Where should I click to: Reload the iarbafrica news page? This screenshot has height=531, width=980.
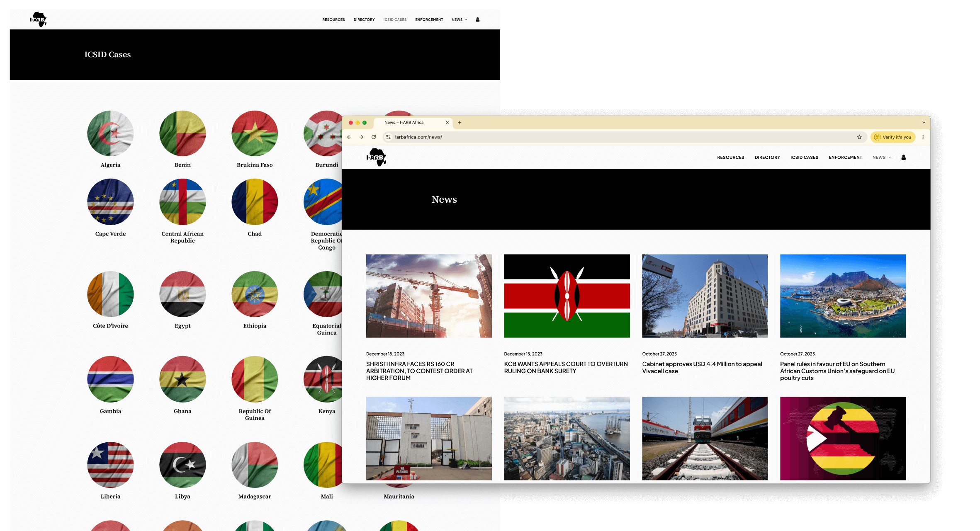pyautogui.click(x=374, y=137)
